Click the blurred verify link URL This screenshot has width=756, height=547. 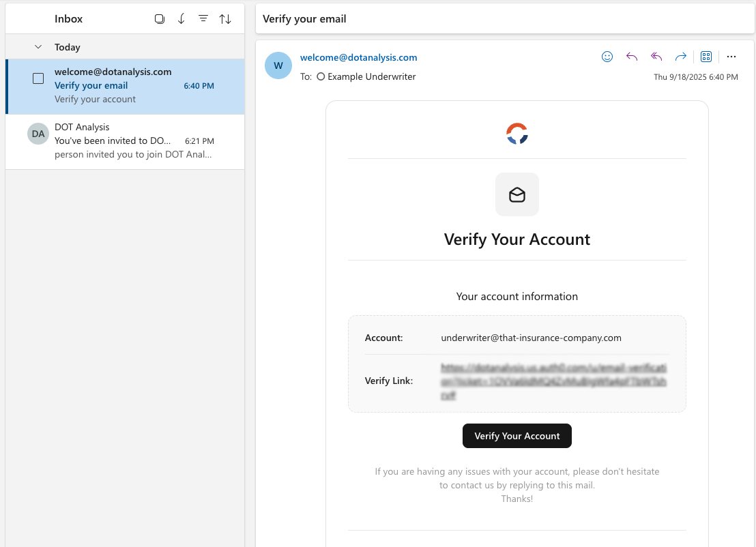[553, 381]
